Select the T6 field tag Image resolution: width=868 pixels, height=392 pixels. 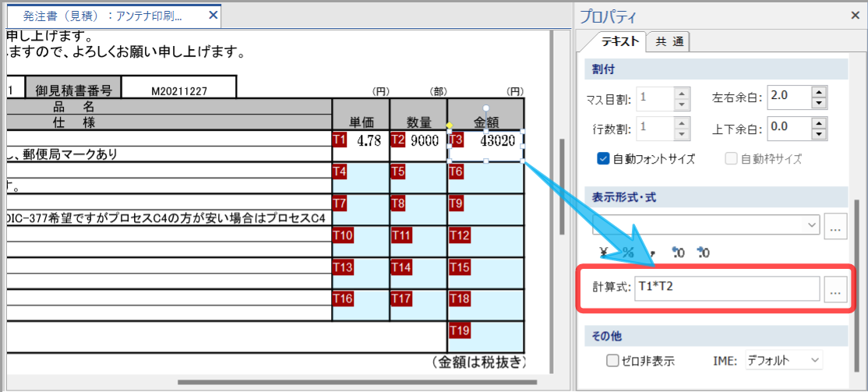456,171
